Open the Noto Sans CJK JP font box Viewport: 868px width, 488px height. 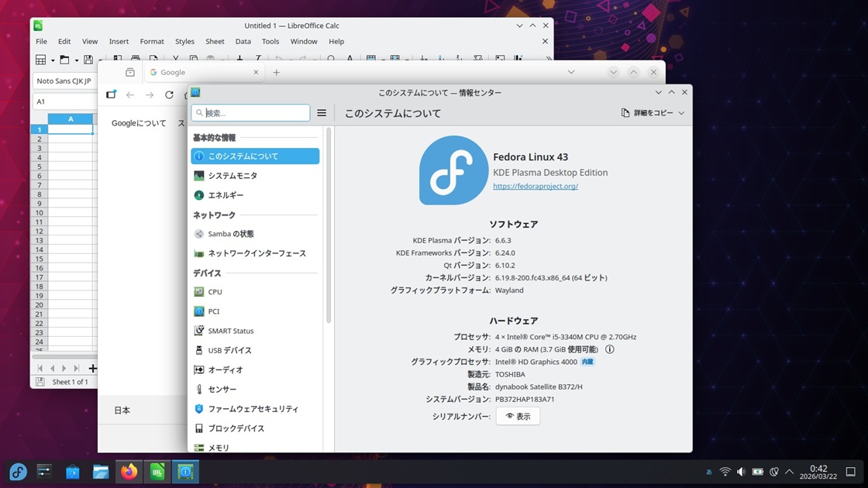coord(64,81)
